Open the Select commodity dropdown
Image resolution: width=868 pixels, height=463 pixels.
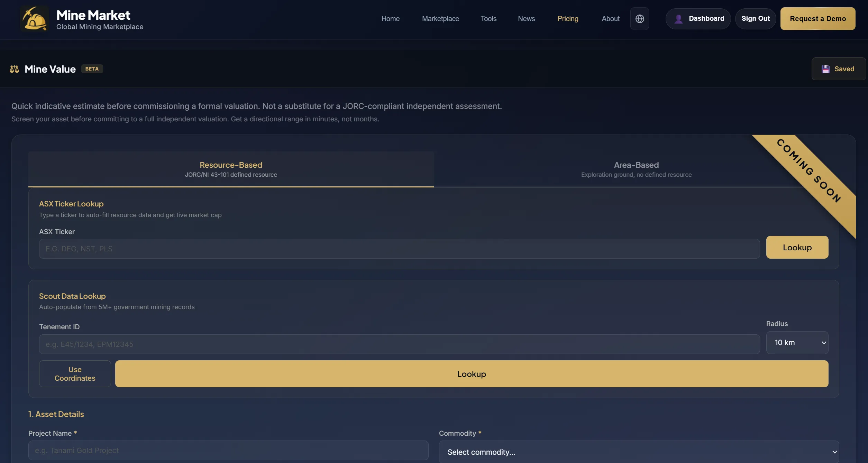pyautogui.click(x=639, y=452)
